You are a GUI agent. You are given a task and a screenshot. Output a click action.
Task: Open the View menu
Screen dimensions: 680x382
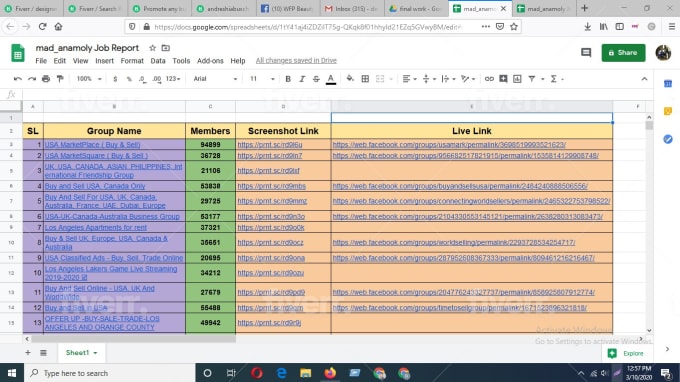(x=80, y=61)
